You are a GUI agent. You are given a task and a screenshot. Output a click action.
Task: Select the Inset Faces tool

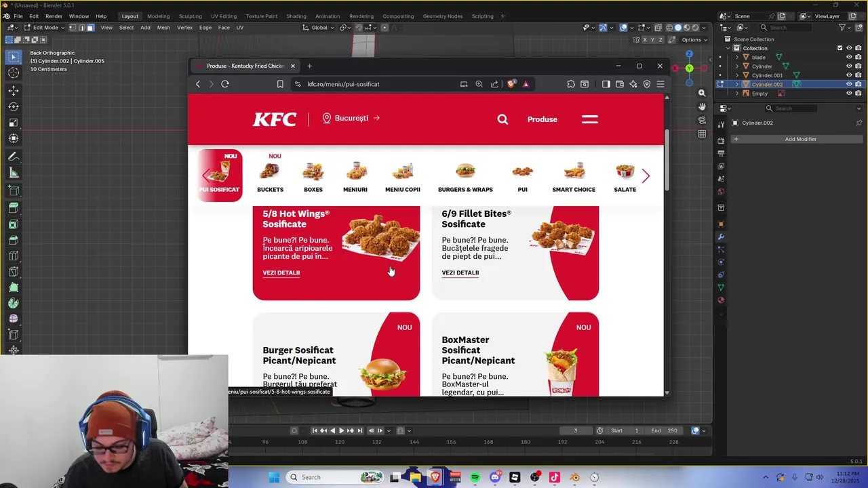(x=14, y=224)
